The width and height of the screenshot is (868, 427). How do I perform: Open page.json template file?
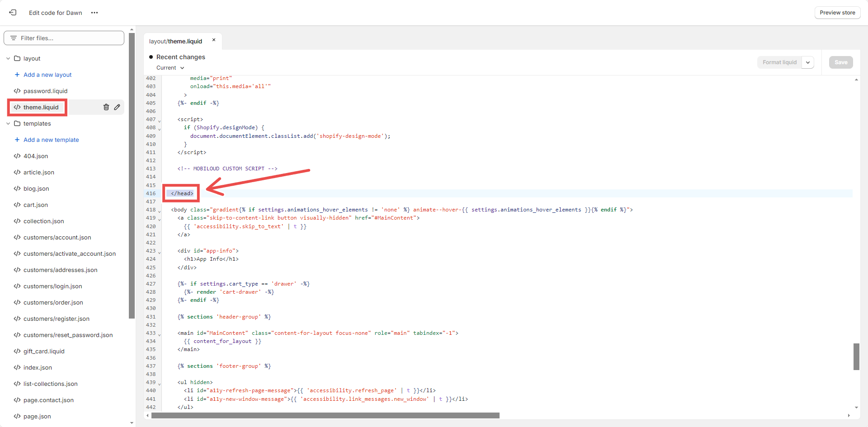[x=37, y=416]
